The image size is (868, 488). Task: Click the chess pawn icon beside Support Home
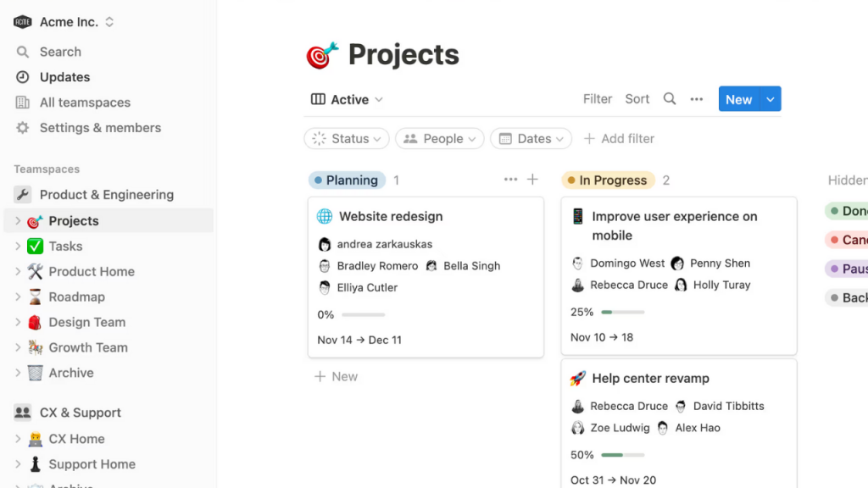click(x=35, y=464)
